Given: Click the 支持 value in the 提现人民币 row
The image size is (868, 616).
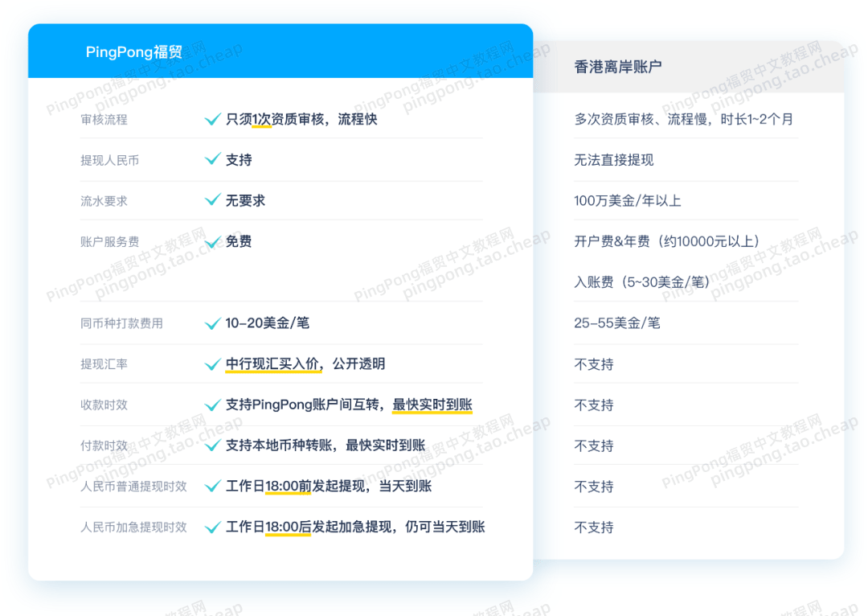Looking at the screenshot, I should pyautogui.click(x=239, y=160).
